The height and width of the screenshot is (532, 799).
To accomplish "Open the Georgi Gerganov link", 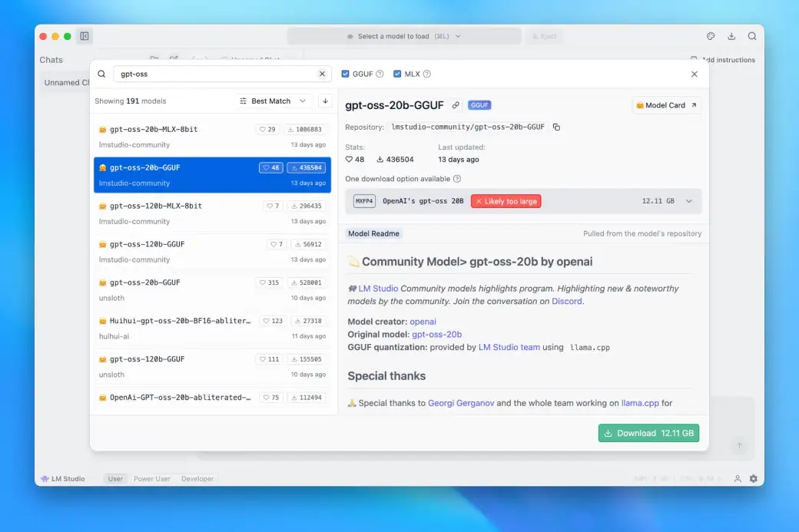I will pyautogui.click(x=461, y=403).
